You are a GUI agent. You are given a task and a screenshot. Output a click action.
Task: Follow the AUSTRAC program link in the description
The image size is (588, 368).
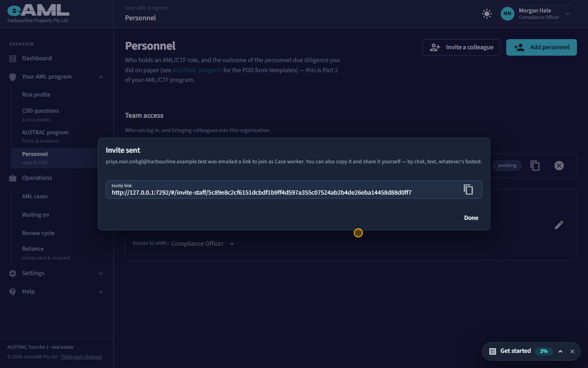[197, 70]
